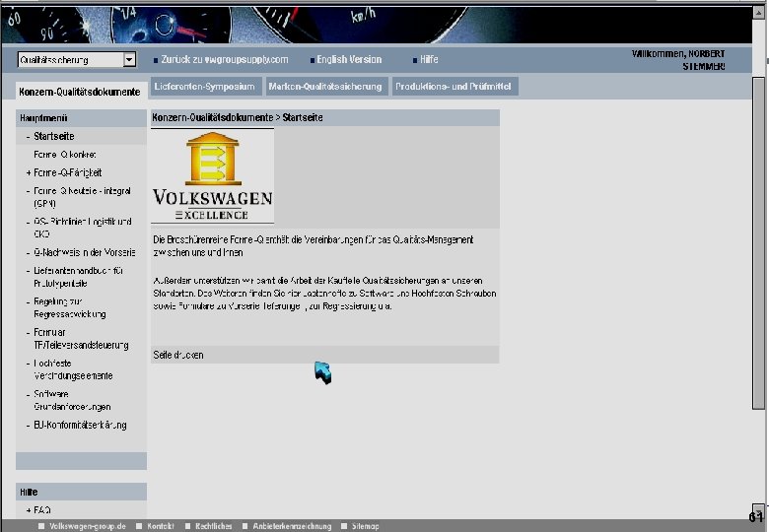Click the scrollbar up arrow
Image resolution: width=769 pixels, height=532 pixels.
(x=759, y=12)
